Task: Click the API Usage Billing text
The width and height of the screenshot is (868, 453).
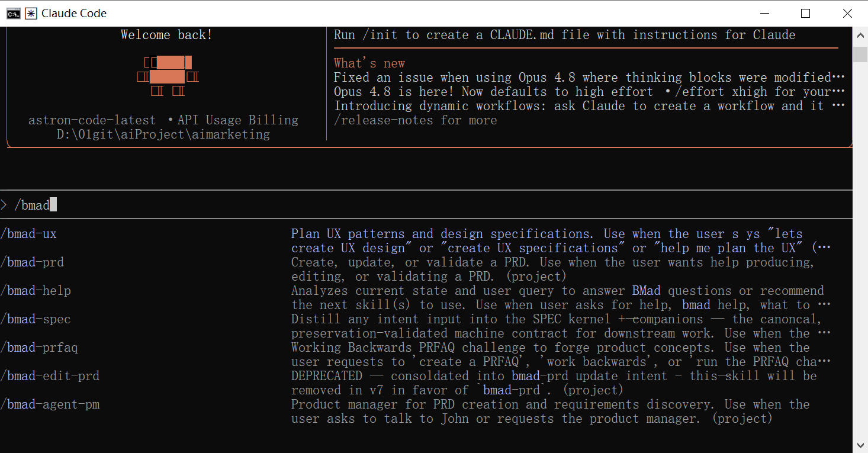Action: click(238, 120)
